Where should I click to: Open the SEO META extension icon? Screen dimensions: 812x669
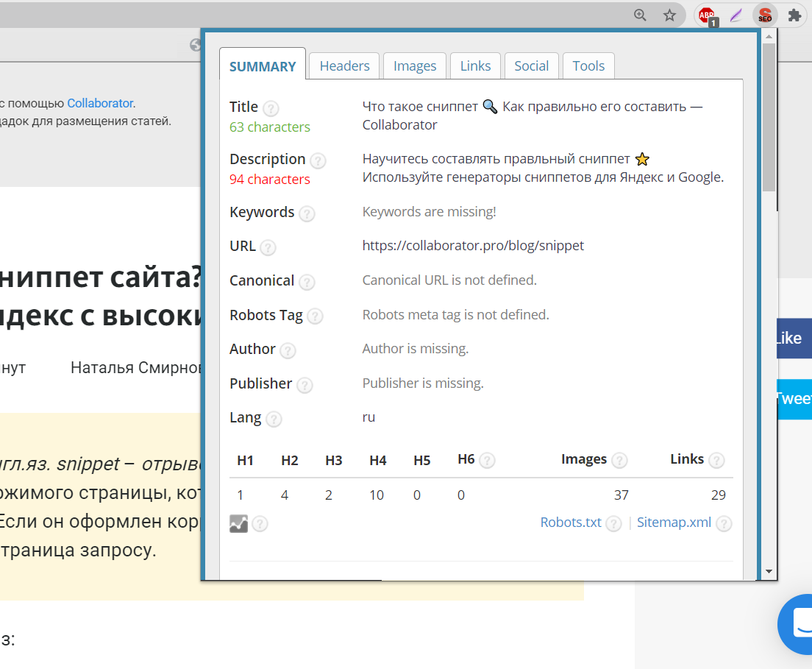(x=765, y=15)
